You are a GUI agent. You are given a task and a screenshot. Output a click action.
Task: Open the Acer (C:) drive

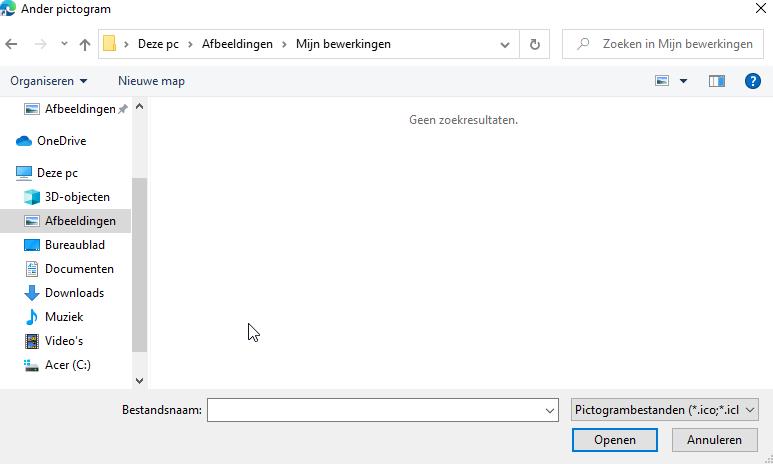pos(57,365)
